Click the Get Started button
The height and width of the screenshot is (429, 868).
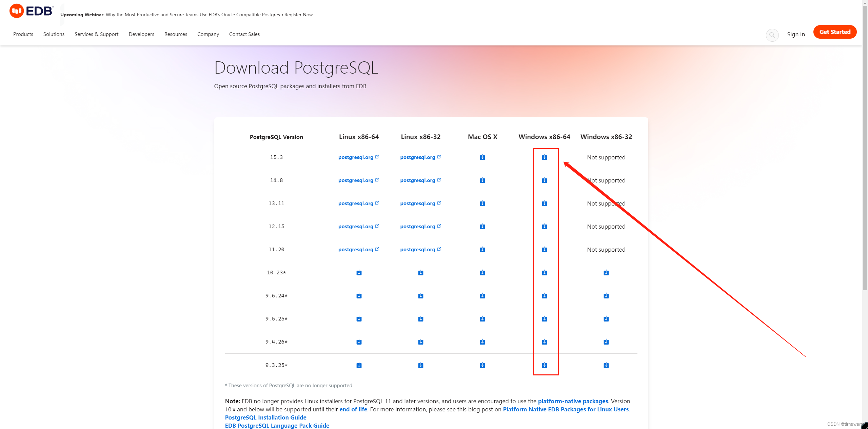point(834,32)
